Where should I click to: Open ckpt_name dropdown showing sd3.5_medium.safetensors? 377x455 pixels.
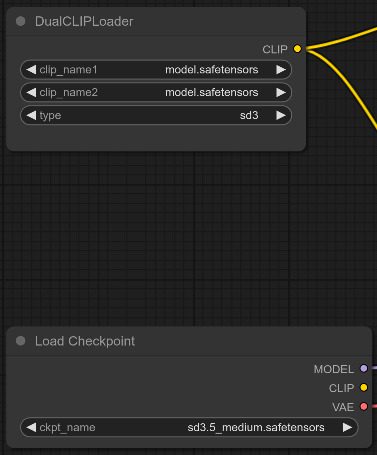189,427
